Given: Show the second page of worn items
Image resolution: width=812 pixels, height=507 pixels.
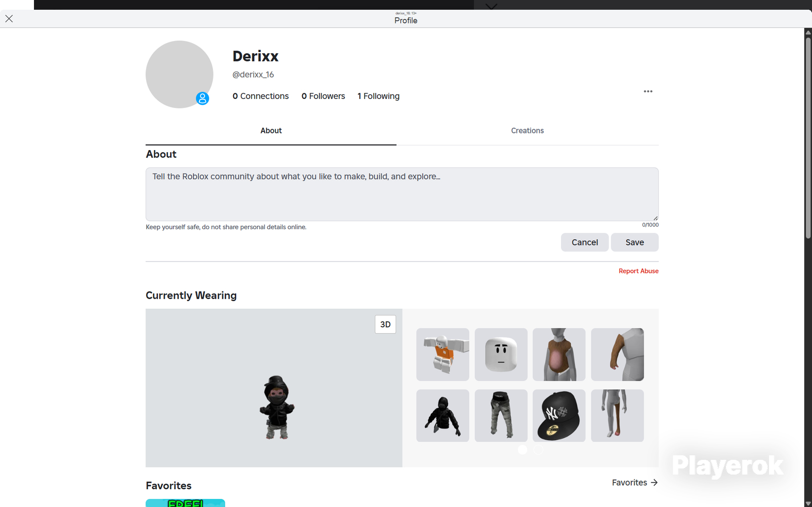Looking at the screenshot, I should (x=538, y=450).
